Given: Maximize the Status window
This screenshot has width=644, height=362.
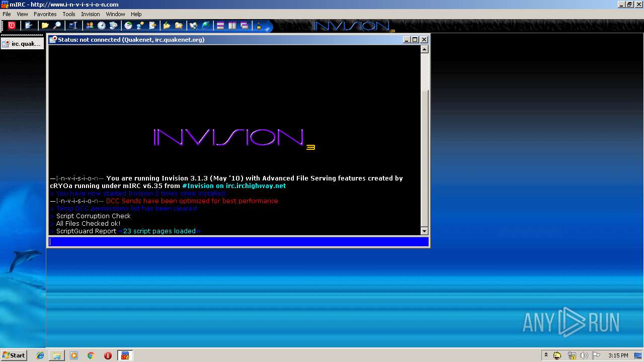Looking at the screenshot, I should click(x=415, y=39).
